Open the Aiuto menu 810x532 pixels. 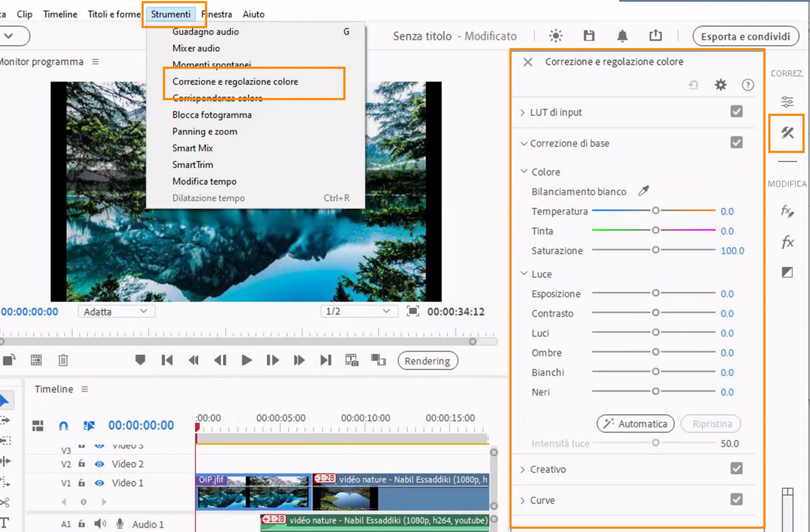(254, 14)
